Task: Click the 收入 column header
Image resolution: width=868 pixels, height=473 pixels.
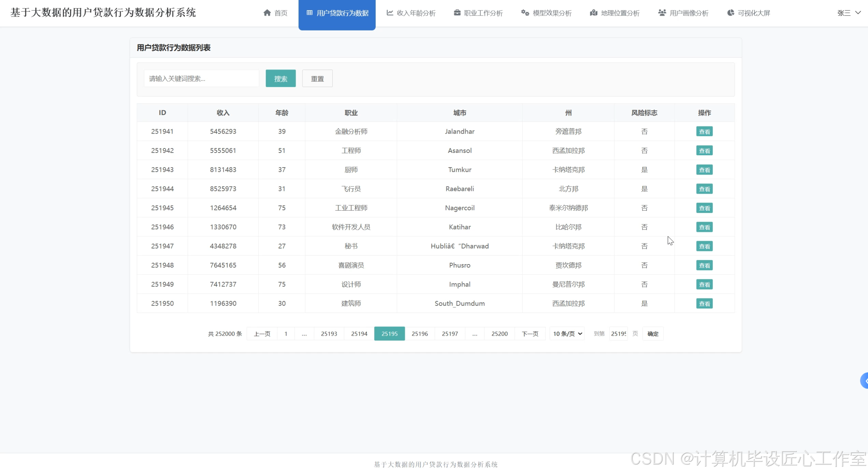Action: point(223,113)
